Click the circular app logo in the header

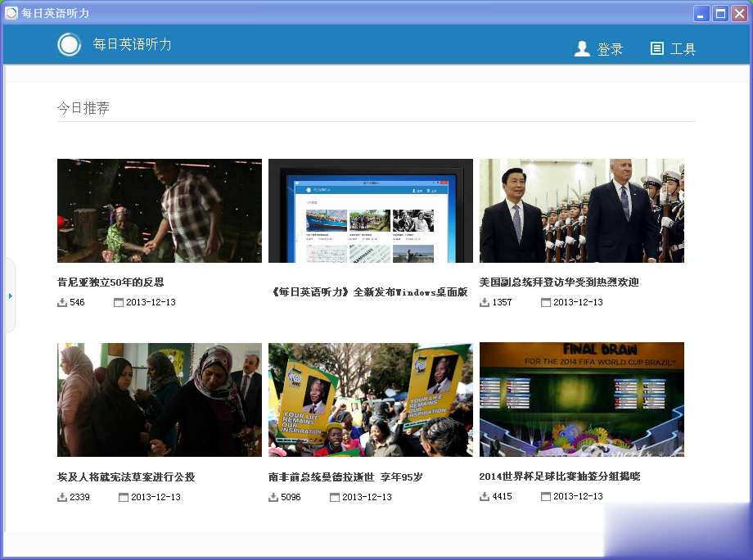70,45
